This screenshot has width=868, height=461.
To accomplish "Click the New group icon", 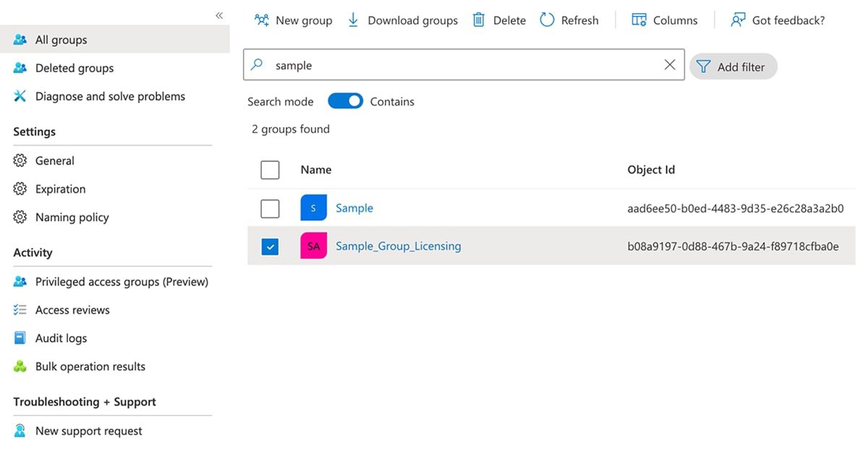I will click(261, 20).
